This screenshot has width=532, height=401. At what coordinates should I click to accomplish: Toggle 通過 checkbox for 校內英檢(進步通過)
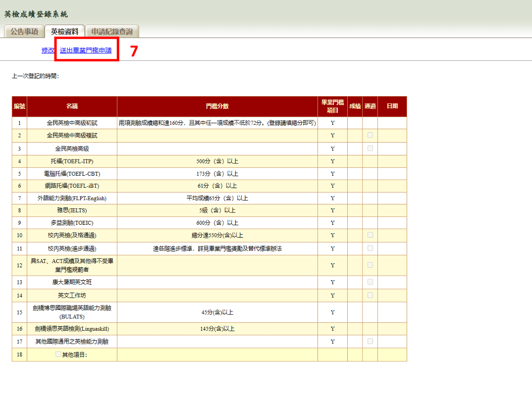[370, 249]
